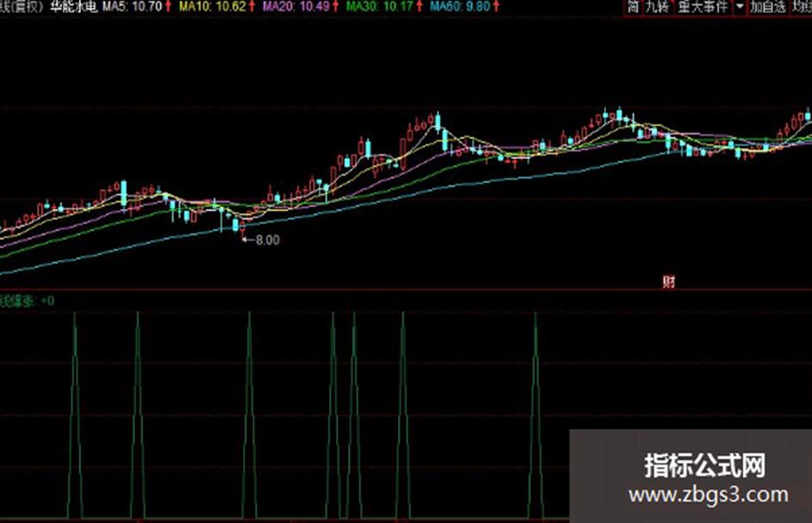Click the MA60: 9.80 label
812x523 pixels.
coord(460,7)
